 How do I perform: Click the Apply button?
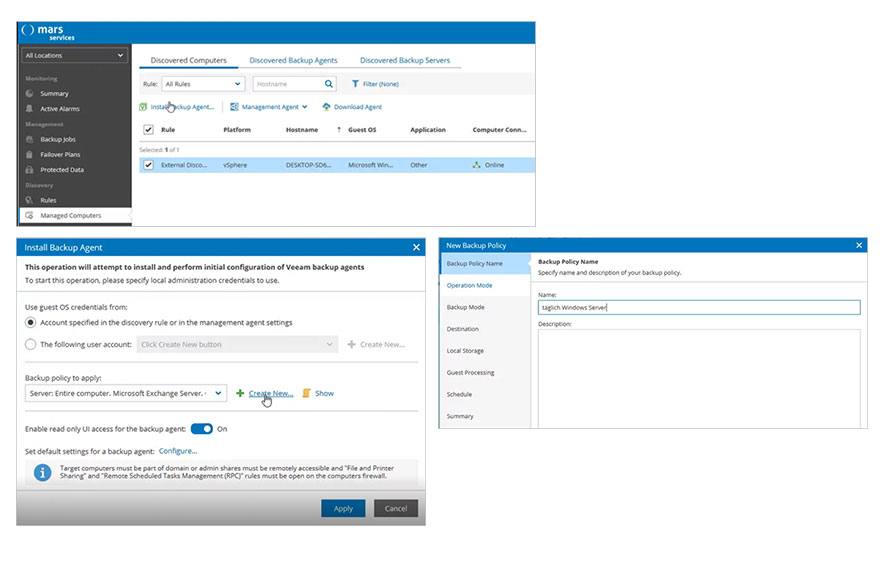[x=343, y=508]
